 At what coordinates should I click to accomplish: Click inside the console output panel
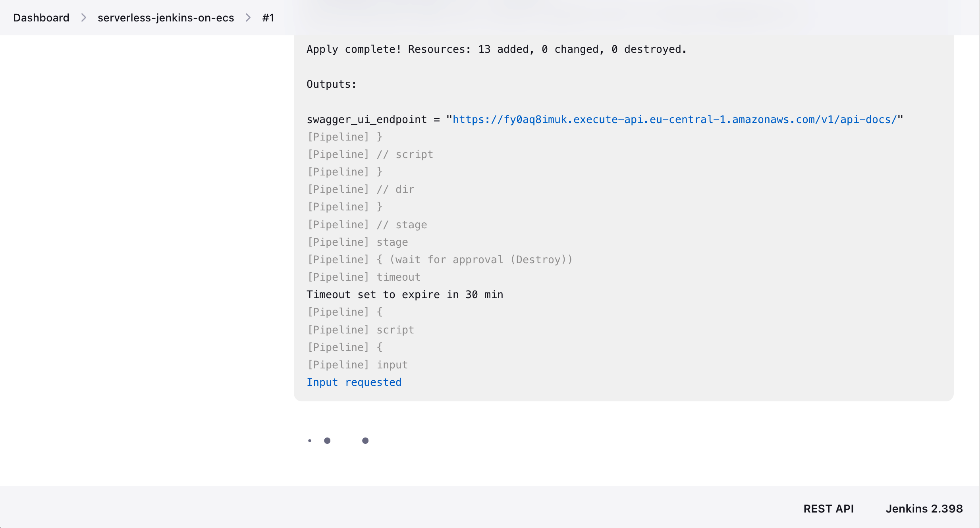coord(623,218)
